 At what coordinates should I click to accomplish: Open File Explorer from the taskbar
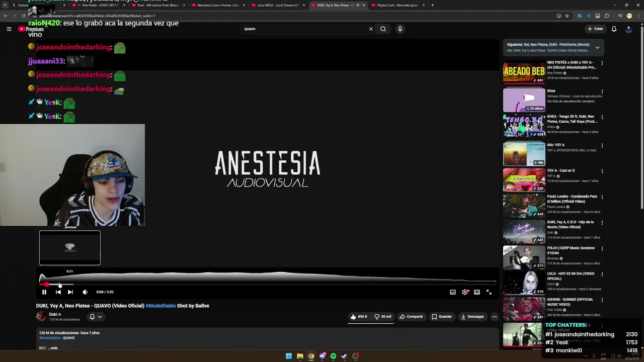pyautogui.click(x=300, y=356)
